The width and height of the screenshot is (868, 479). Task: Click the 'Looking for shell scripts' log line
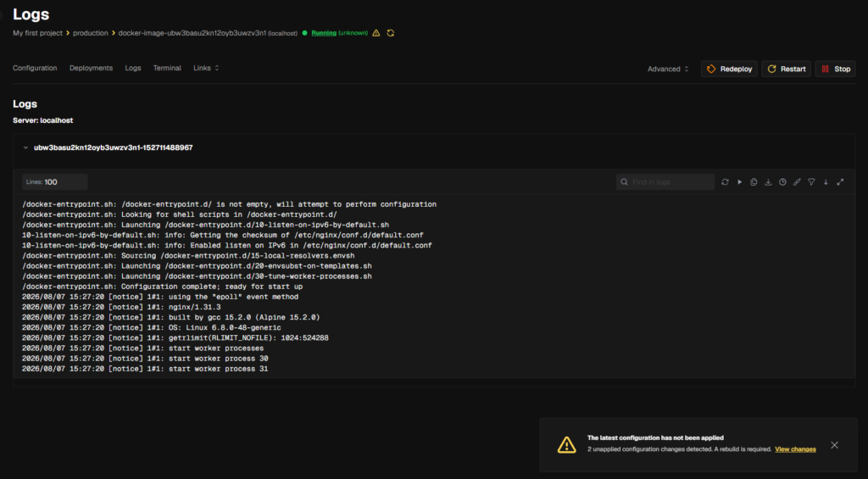tap(180, 214)
